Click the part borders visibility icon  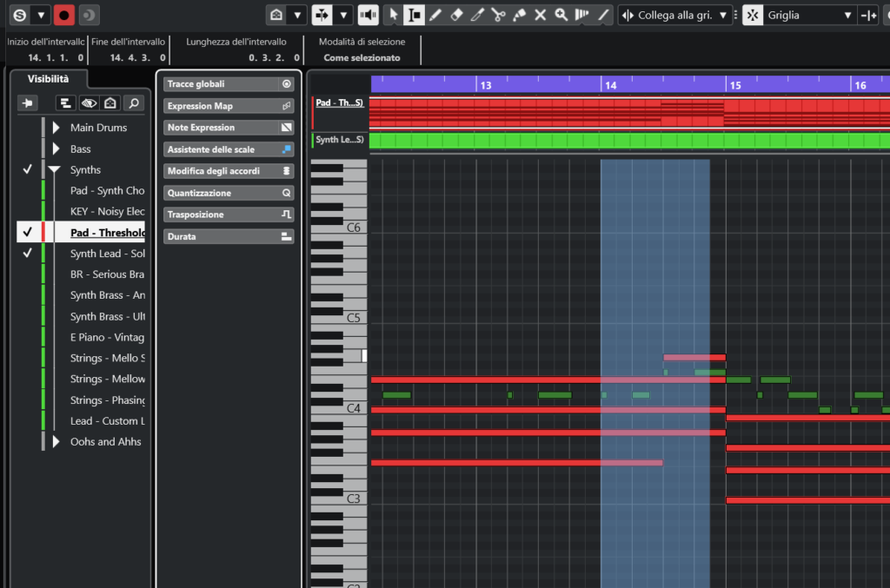coord(276,16)
